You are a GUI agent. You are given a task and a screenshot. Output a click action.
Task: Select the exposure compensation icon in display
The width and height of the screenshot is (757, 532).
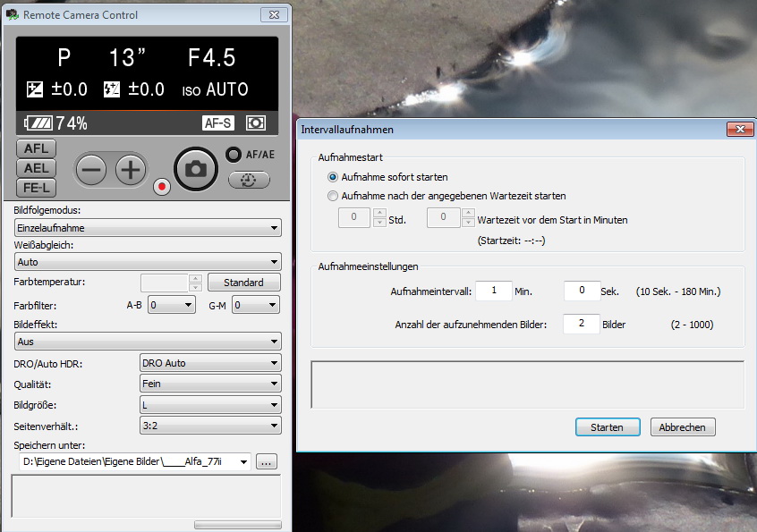click(35, 89)
